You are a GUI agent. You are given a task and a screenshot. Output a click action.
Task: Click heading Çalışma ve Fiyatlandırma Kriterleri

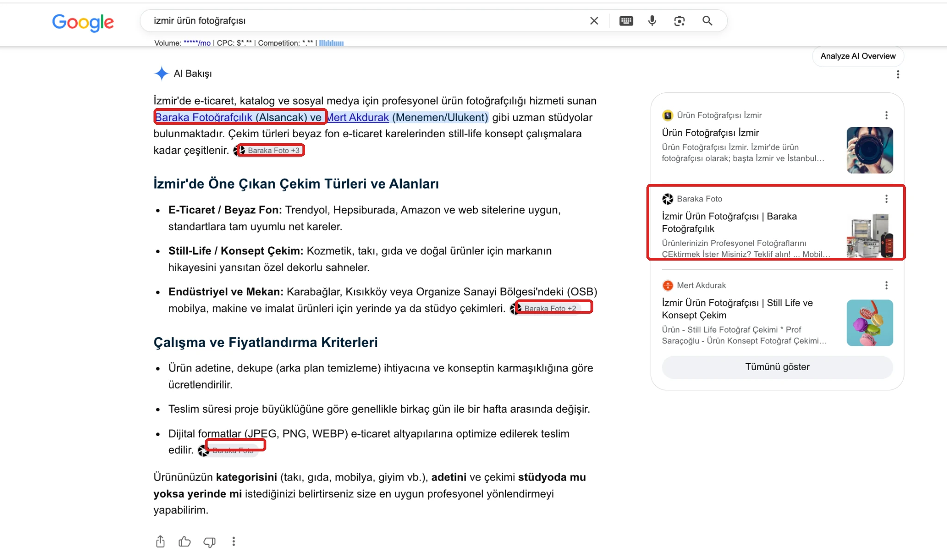pyautogui.click(x=265, y=342)
